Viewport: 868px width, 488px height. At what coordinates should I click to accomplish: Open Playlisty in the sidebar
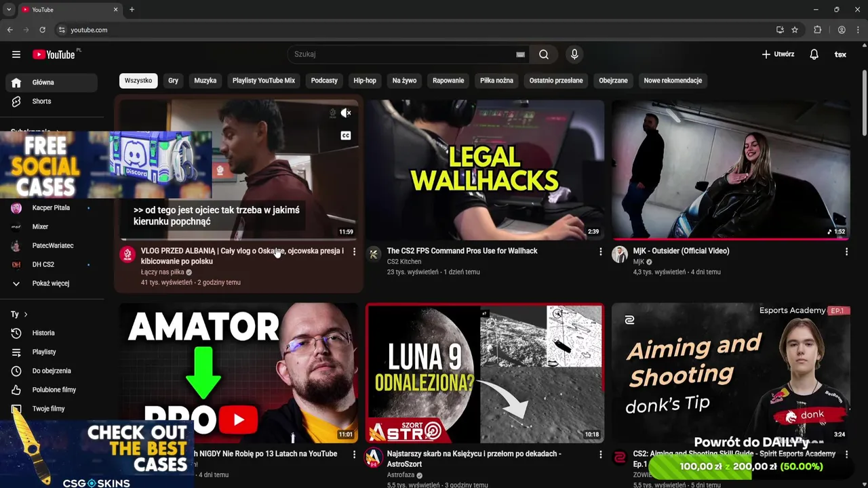click(x=52, y=352)
